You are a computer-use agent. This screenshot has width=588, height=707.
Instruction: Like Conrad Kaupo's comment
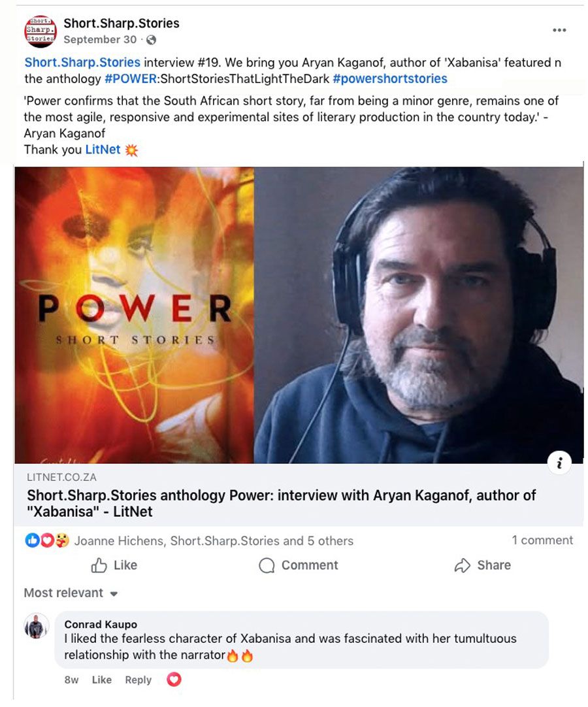coord(101,680)
